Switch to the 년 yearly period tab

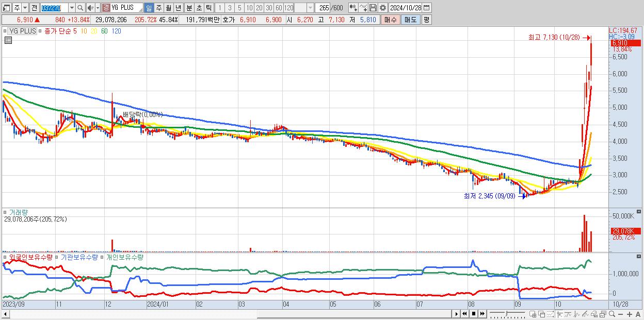click(x=178, y=8)
